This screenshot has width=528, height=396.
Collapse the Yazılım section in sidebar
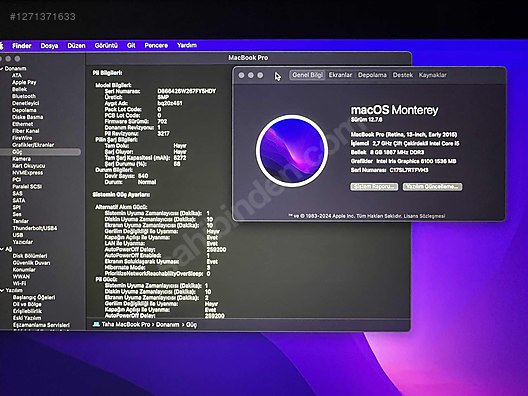(x=2, y=290)
